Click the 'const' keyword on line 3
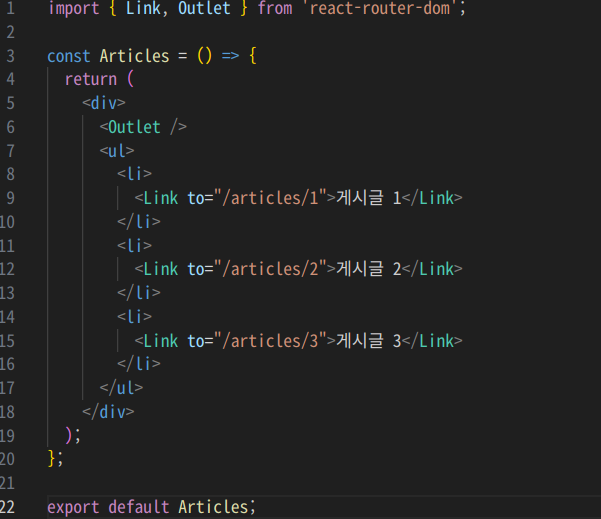 pyautogui.click(x=69, y=56)
